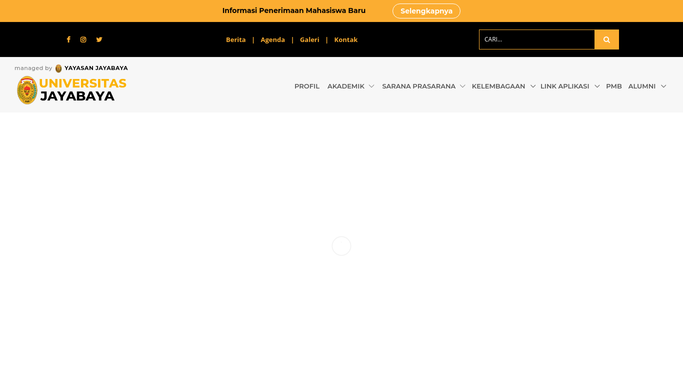Expand the ALUMNI dropdown chevron
This screenshot has width=683, height=384.
pos(663,86)
